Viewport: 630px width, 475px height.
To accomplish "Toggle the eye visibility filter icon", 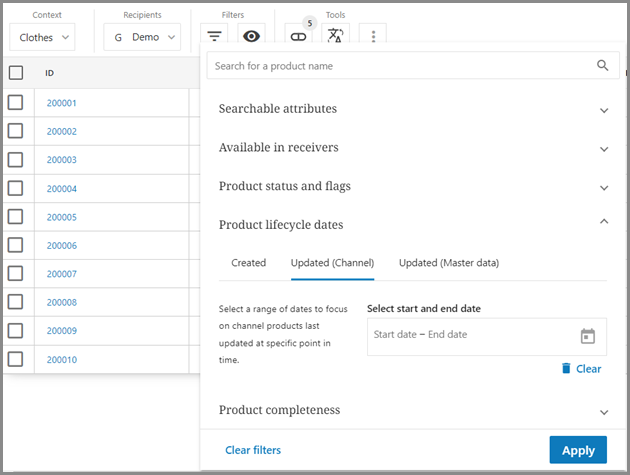I will coord(251,37).
